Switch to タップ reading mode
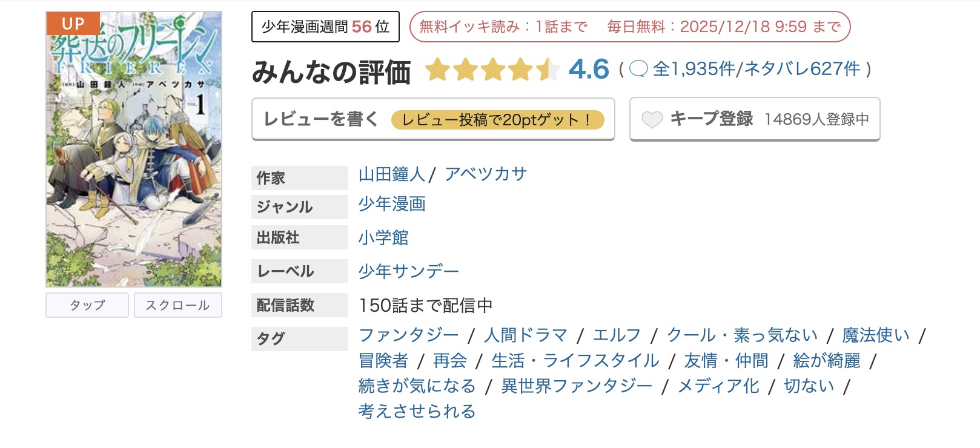The image size is (980, 448). 87,305
